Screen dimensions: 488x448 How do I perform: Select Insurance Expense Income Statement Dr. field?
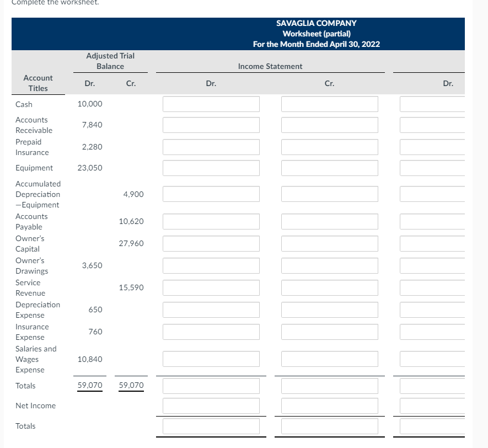[x=211, y=332]
